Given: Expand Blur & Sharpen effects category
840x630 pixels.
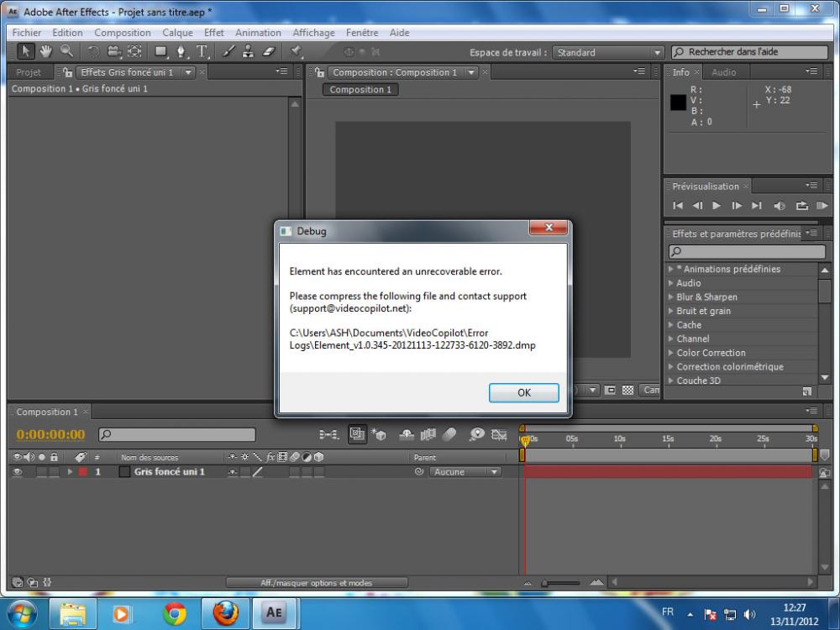Looking at the screenshot, I should coord(670,297).
